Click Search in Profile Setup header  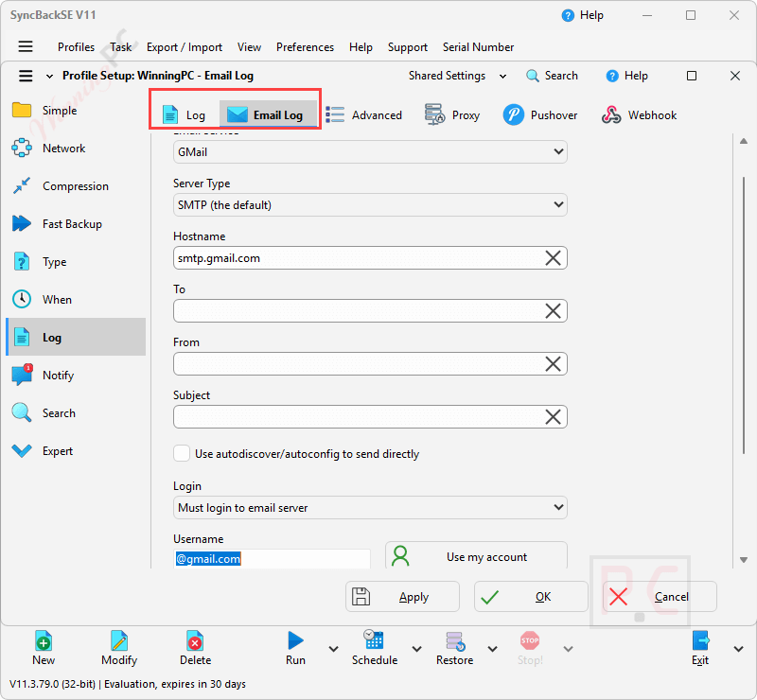tap(552, 76)
